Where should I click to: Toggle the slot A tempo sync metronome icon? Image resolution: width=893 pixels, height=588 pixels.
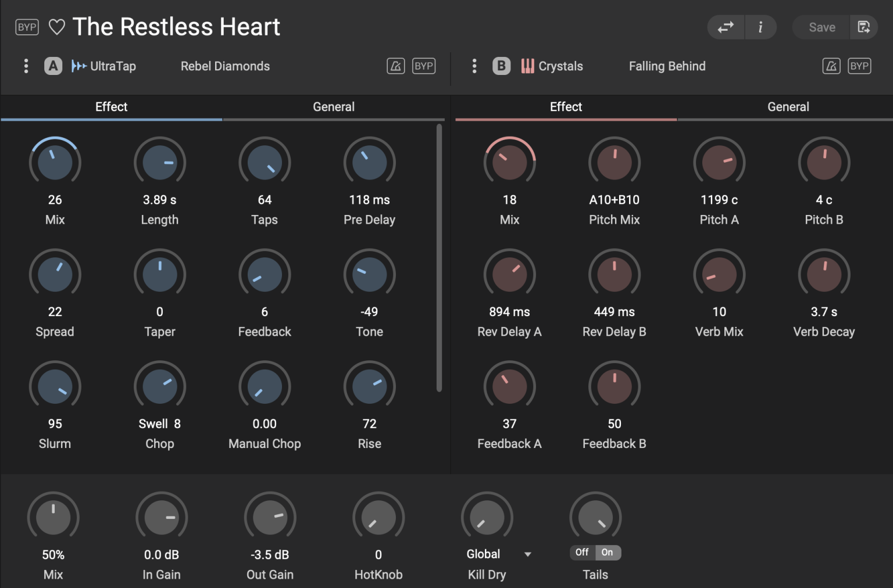(396, 66)
